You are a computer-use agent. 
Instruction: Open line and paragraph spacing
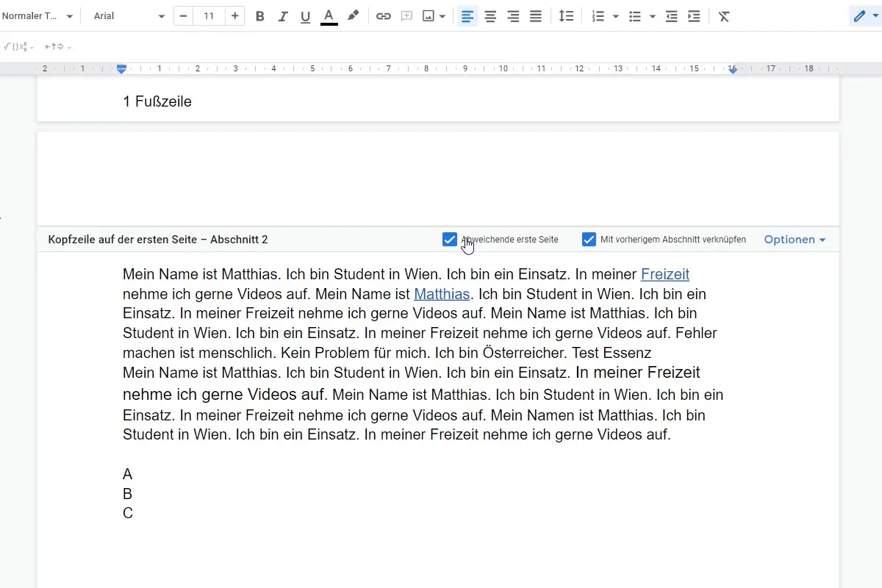click(566, 16)
